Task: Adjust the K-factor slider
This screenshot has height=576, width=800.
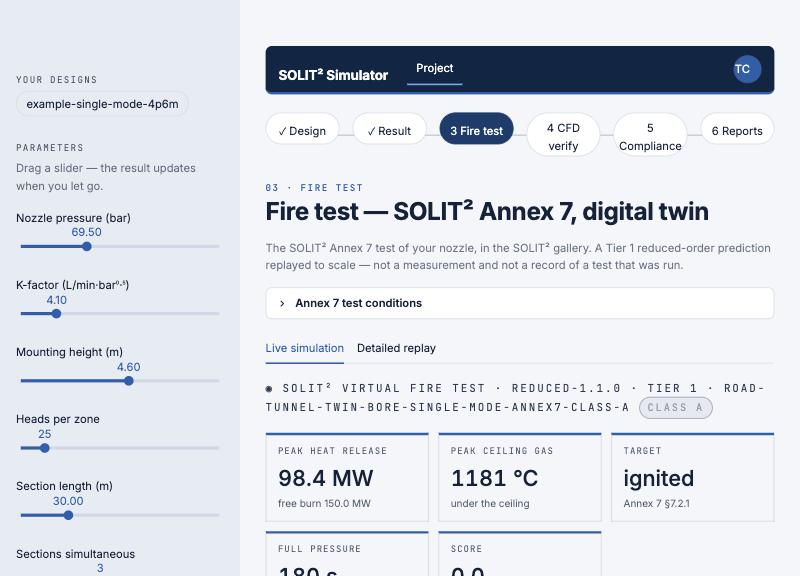Action: (x=120, y=314)
